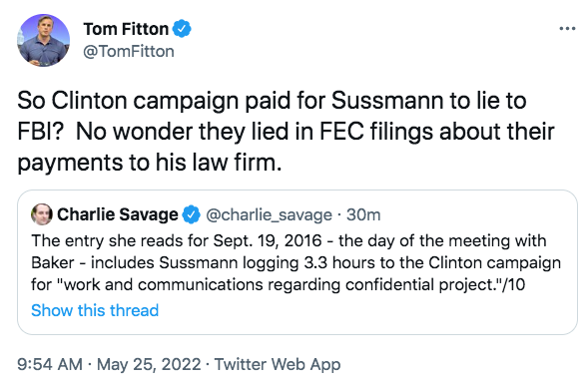588x385 pixels.
Task: Click the 'payments to his law firm' line
Action: [150, 163]
